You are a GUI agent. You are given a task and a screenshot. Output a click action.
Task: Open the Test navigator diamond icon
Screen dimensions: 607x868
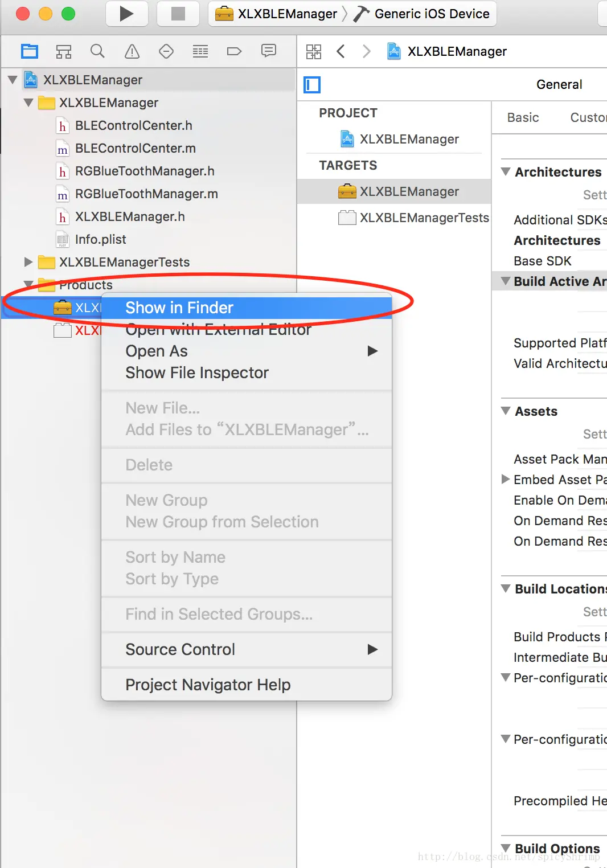point(166,52)
